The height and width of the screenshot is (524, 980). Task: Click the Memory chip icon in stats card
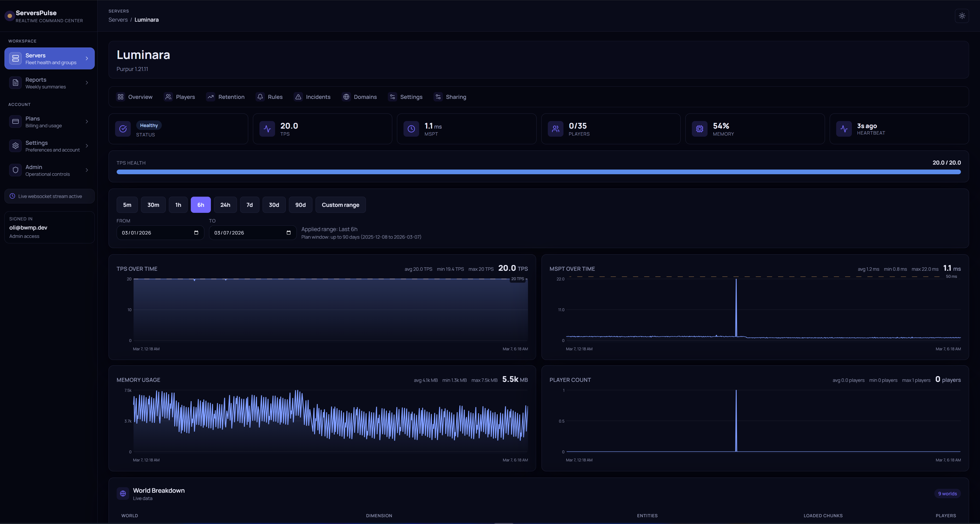click(700, 129)
